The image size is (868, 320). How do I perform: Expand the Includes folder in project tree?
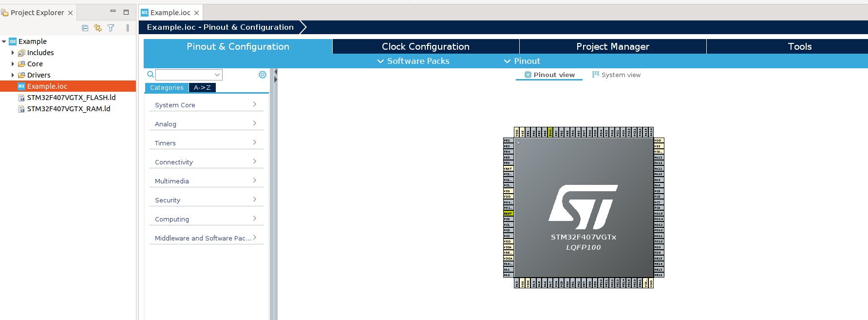[x=13, y=53]
